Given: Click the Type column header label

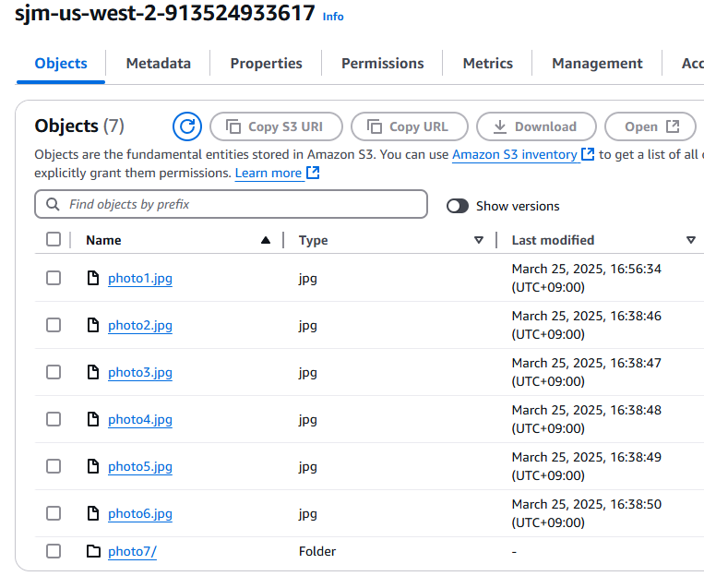Looking at the screenshot, I should click(x=314, y=240).
